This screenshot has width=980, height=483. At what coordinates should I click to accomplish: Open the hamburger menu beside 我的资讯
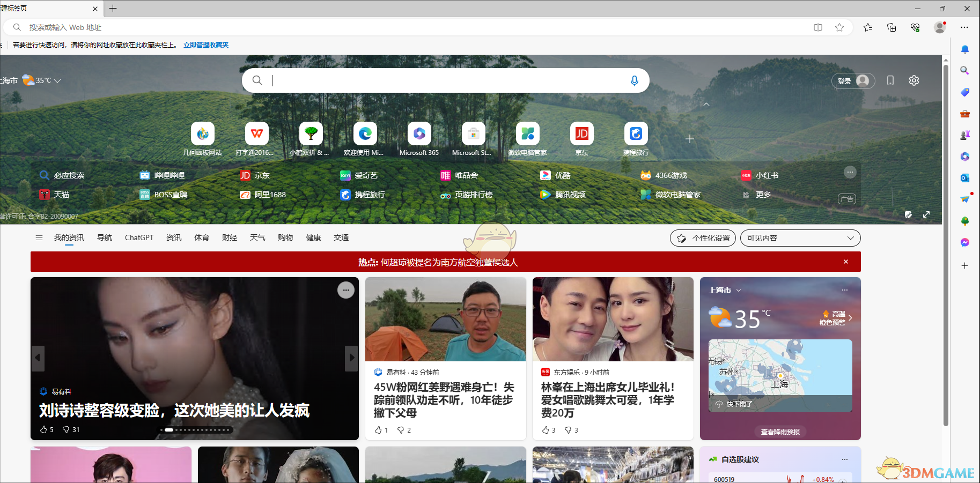coord(39,237)
